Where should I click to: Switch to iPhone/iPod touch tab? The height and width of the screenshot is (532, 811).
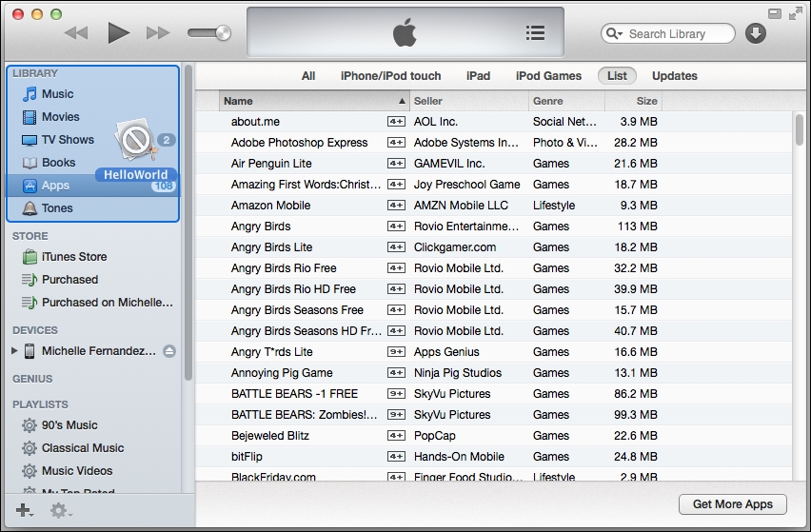[x=390, y=76]
